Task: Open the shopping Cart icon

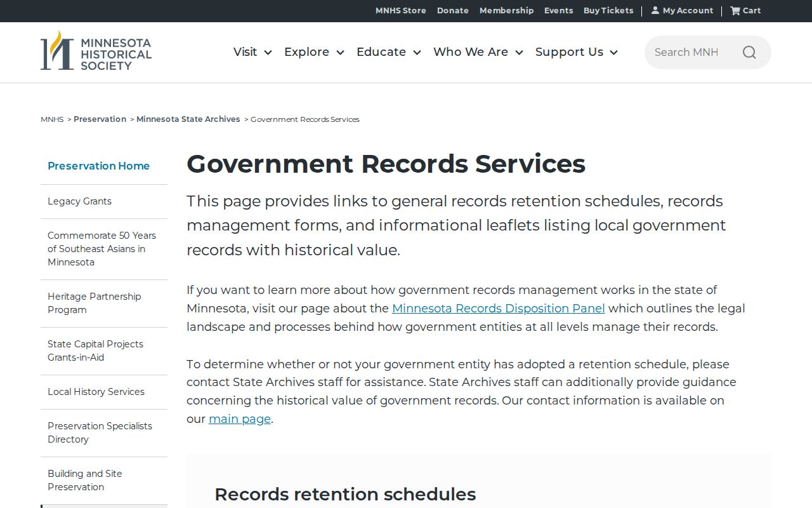Action: click(x=735, y=10)
